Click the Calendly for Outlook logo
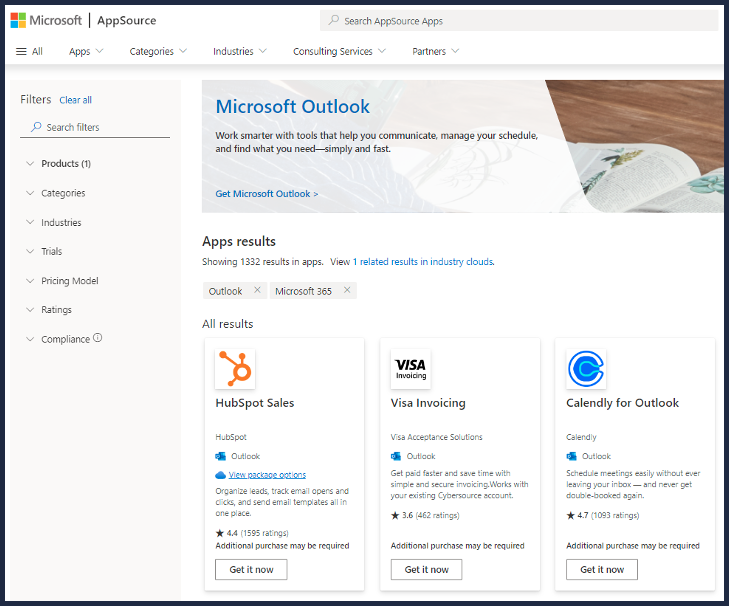 586,369
